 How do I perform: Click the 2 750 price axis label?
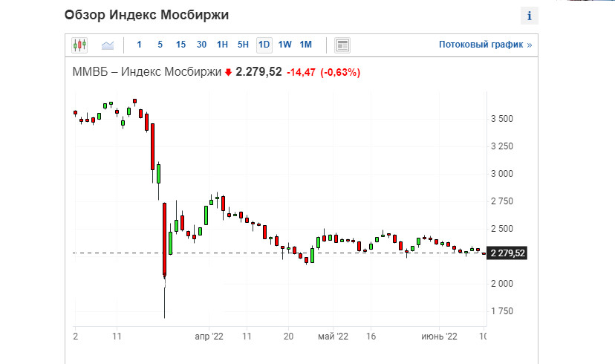point(501,201)
